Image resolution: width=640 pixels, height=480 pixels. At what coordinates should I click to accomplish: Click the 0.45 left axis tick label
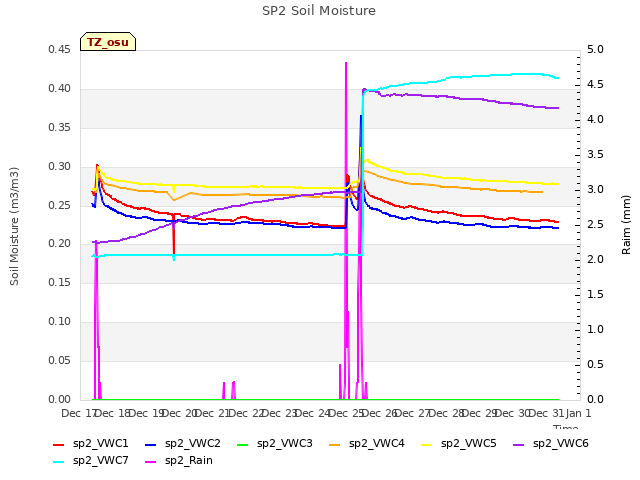pos(59,49)
